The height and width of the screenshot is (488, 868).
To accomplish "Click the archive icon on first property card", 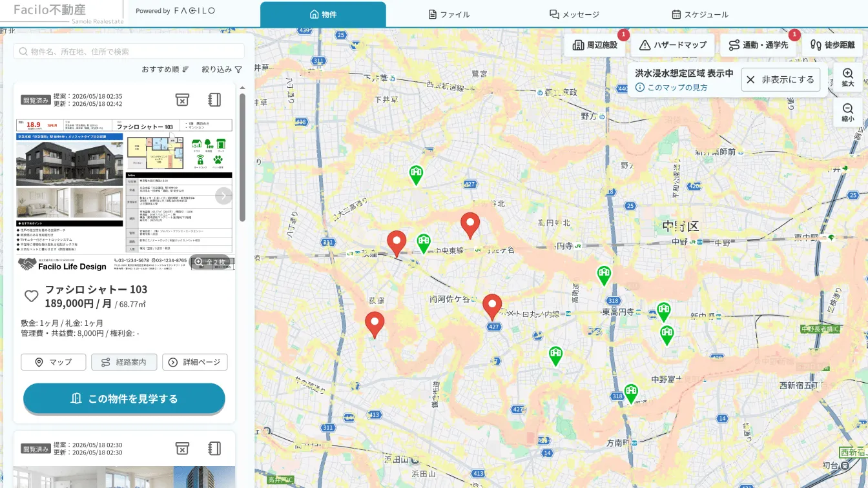I will tap(182, 99).
